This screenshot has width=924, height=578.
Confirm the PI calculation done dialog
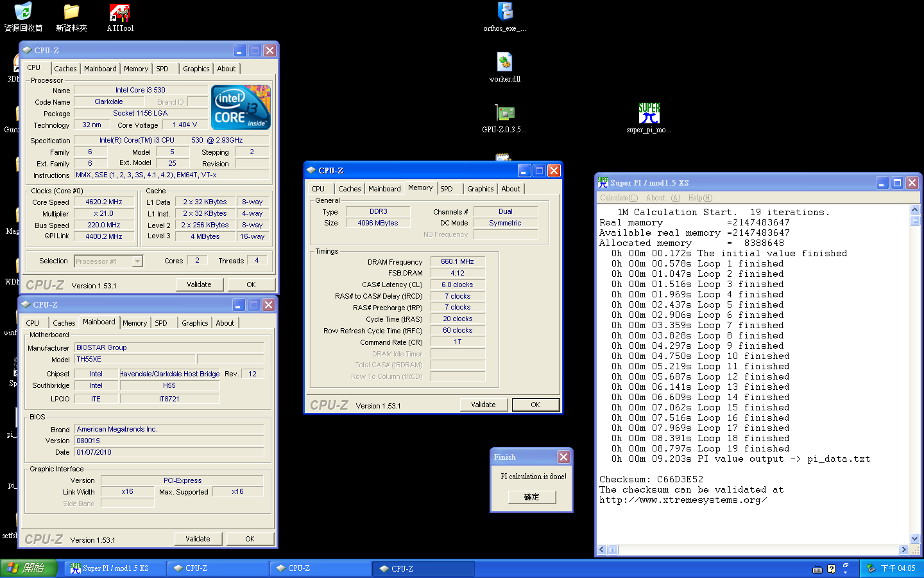tap(531, 497)
